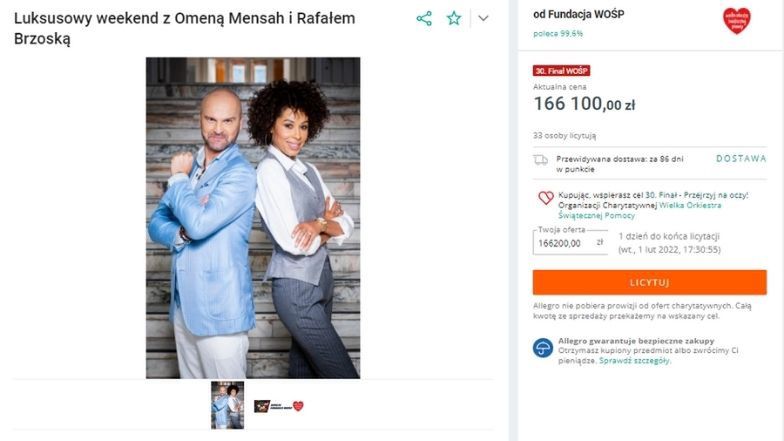This screenshot has width=784, height=441.
Task: Open the main auction photo
Action: pos(253,217)
